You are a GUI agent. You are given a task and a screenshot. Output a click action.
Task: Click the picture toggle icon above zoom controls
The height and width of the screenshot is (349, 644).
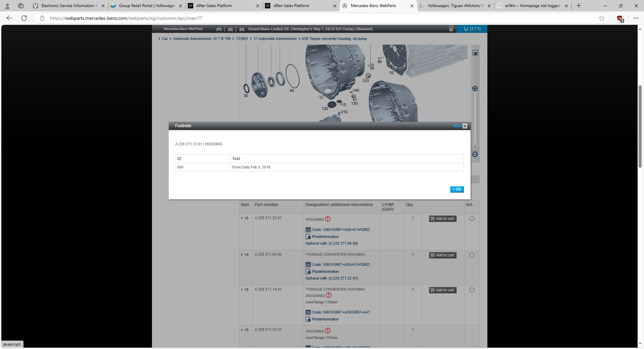click(x=475, y=53)
